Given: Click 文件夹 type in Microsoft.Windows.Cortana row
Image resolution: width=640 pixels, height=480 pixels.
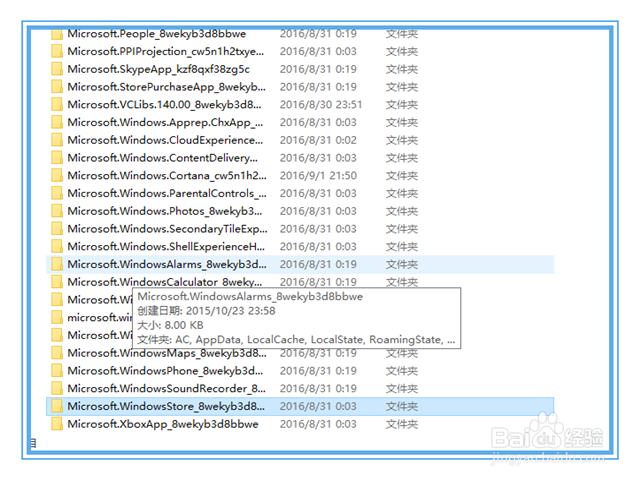Looking at the screenshot, I should click(x=402, y=176).
